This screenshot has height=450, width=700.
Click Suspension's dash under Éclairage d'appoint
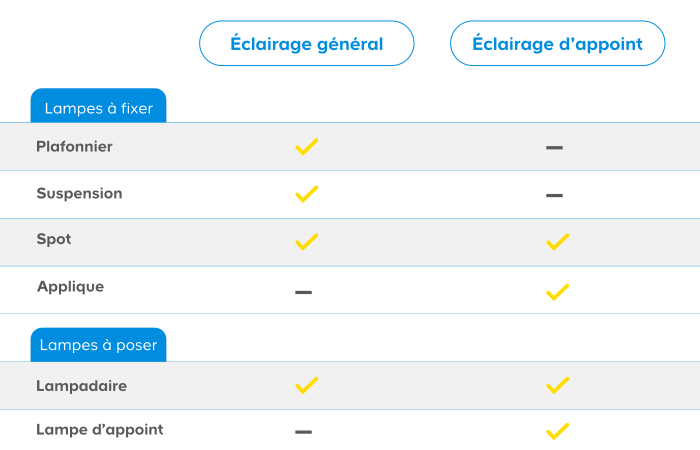(x=554, y=195)
